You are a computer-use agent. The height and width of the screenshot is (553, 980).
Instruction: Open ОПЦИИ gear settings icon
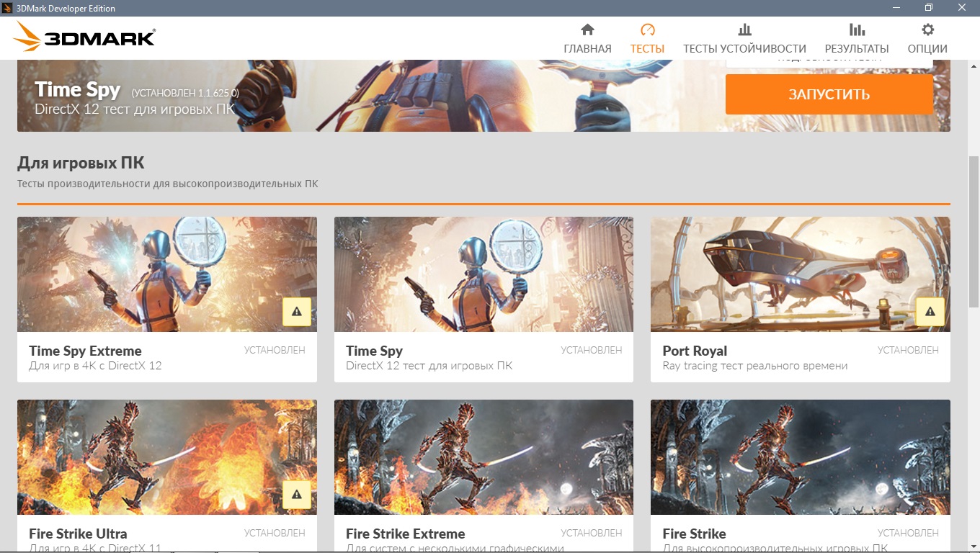pyautogui.click(x=927, y=30)
